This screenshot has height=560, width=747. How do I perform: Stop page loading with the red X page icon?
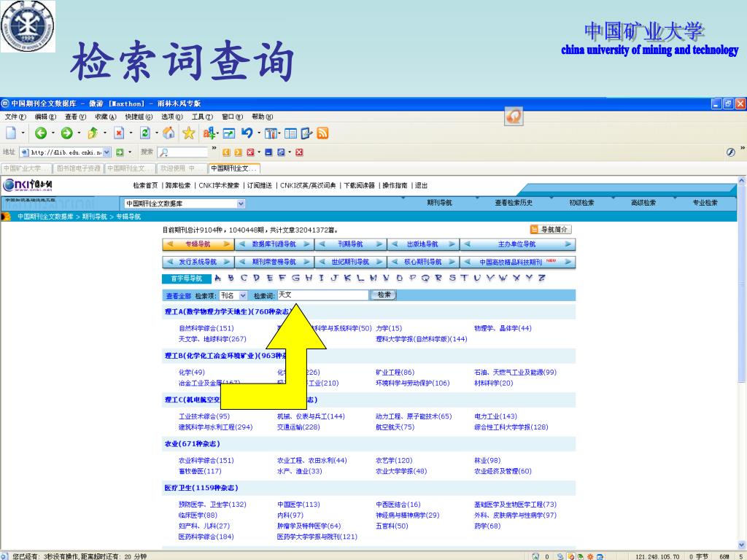pyautogui.click(x=119, y=133)
